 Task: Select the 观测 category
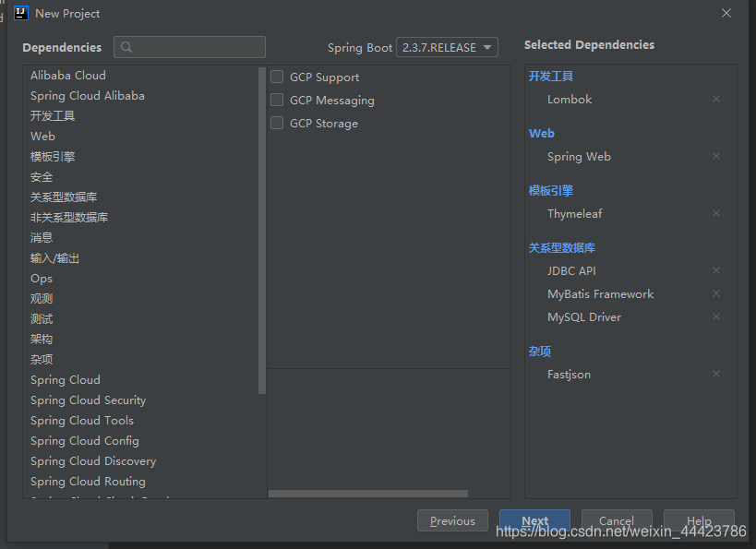point(42,299)
